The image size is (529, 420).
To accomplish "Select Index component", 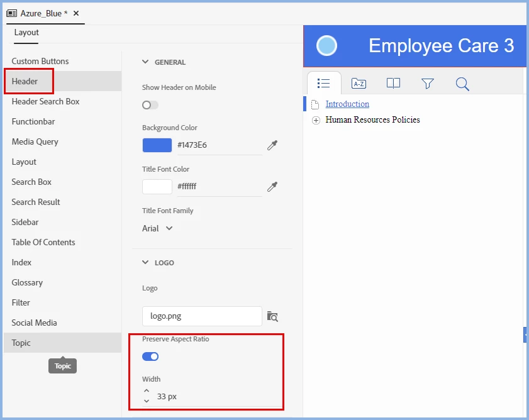I will [x=63, y=262].
